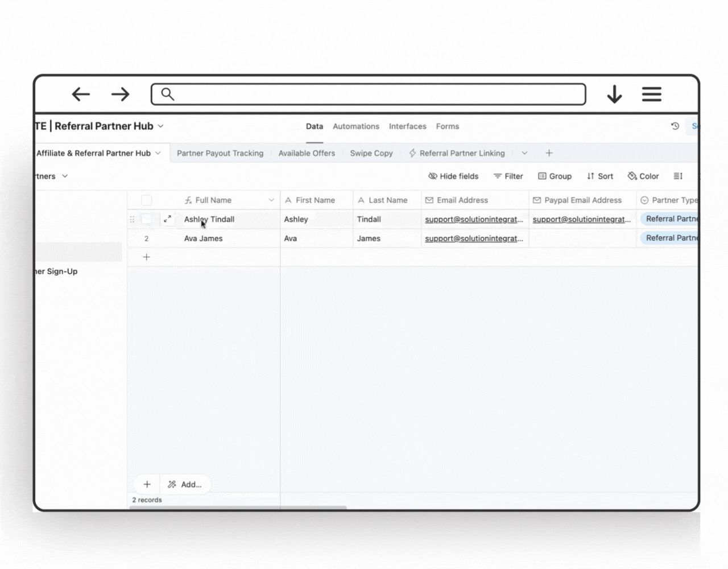Click the row height icon
This screenshot has height=569, width=728.
(x=678, y=176)
